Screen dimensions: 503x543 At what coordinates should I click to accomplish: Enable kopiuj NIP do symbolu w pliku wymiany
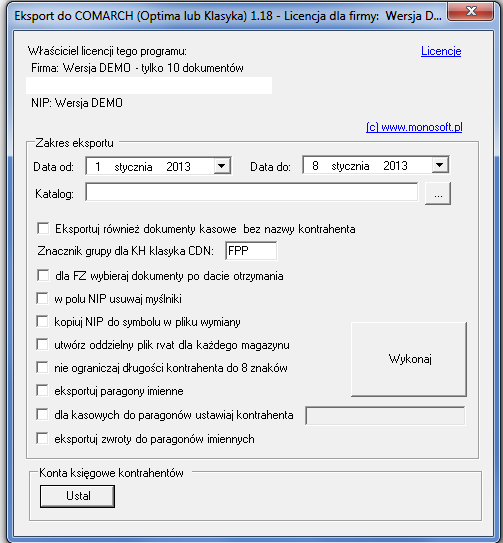pos(42,321)
